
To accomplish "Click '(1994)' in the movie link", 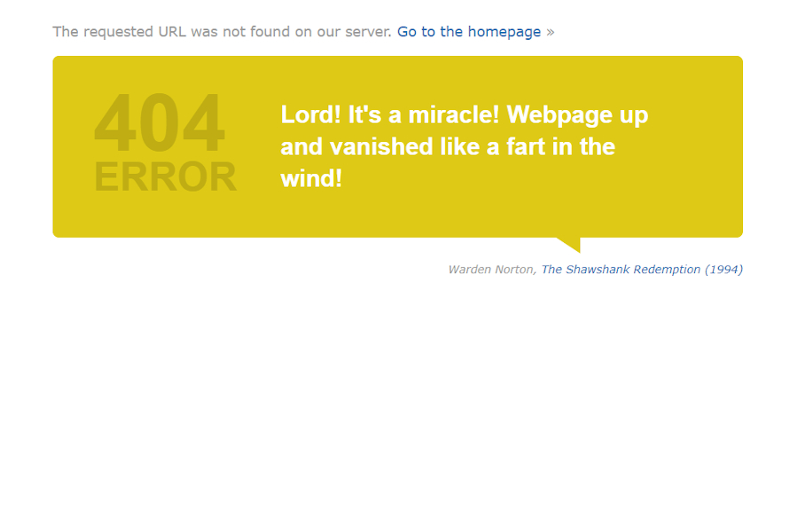I will [724, 270].
